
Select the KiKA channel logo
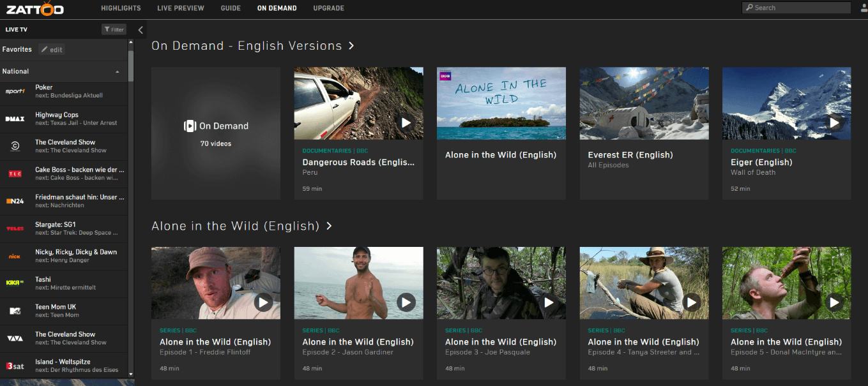tap(15, 283)
